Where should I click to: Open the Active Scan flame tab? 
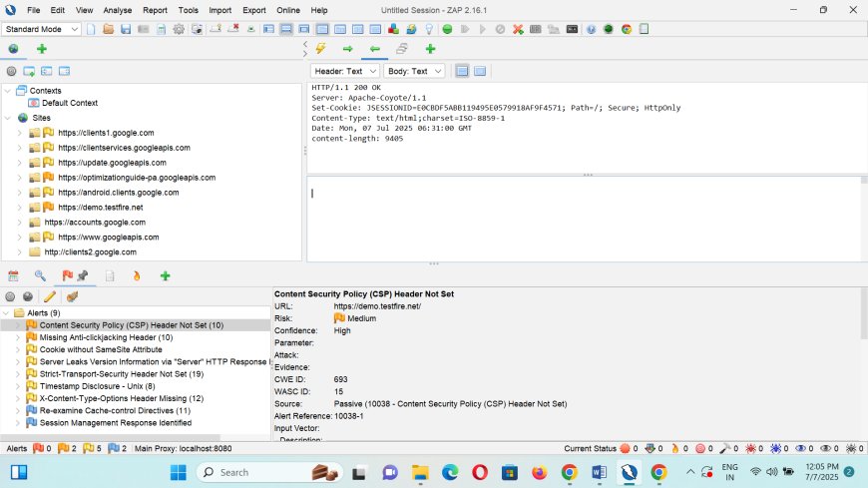[x=137, y=275]
